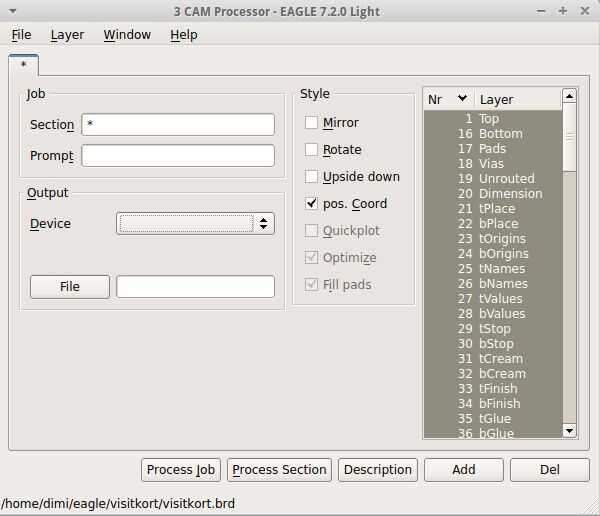Close the CAM Processor window
600x516 pixels.
tap(585, 11)
